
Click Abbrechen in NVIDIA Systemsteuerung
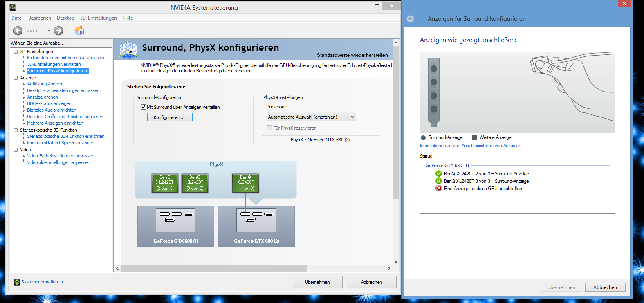pos(372,282)
